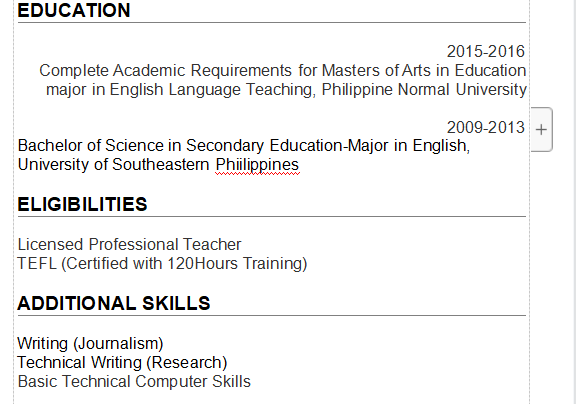576x404 pixels.
Task: Click the Philippine Normal University text
Action: [x=424, y=90]
